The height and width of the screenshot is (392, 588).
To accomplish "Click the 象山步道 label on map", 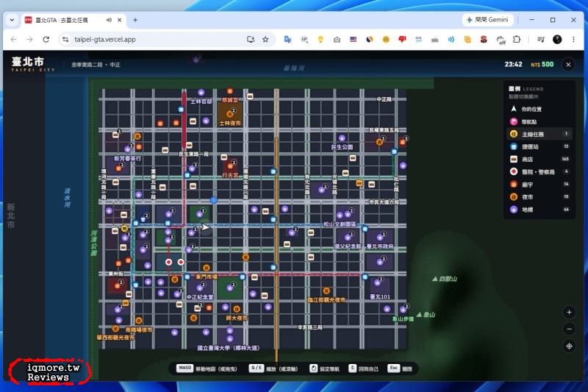I will coord(403,319).
